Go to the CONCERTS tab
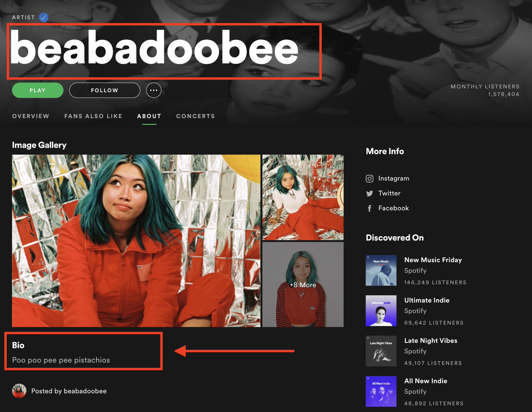Viewport: 532px width, 412px height. tap(196, 116)
